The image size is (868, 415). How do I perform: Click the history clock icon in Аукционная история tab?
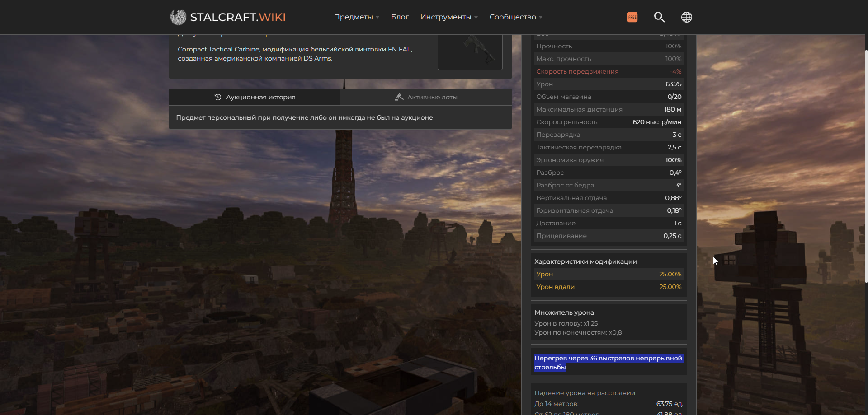tap(218, 97)
